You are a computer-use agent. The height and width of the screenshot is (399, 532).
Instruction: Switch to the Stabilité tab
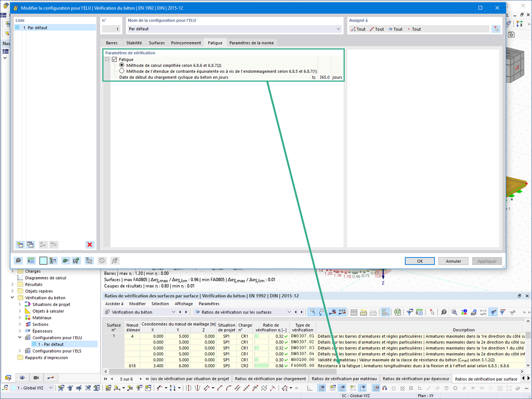[134, 43]
